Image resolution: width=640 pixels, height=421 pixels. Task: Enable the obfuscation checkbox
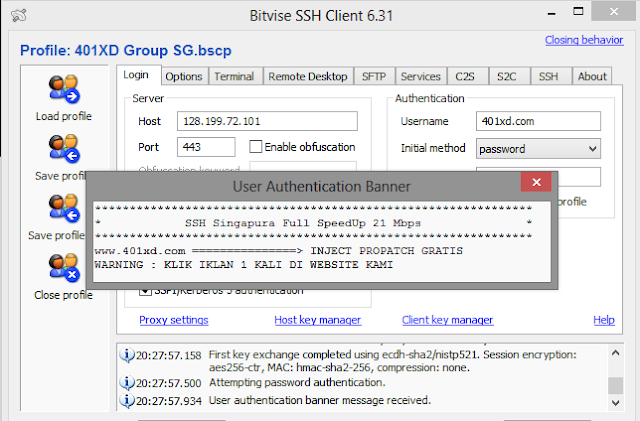(x=256, y=147)
